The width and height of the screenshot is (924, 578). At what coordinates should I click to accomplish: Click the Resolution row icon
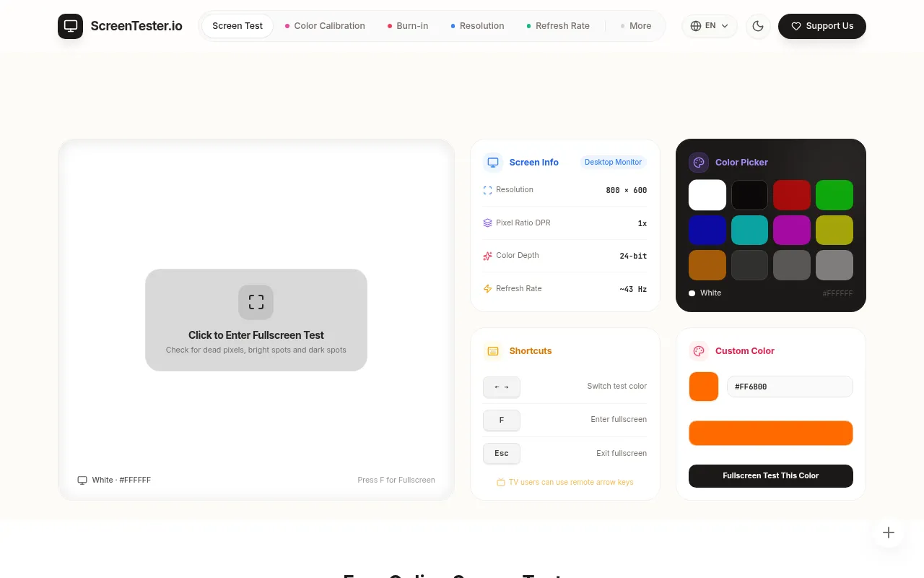[487, 190]
